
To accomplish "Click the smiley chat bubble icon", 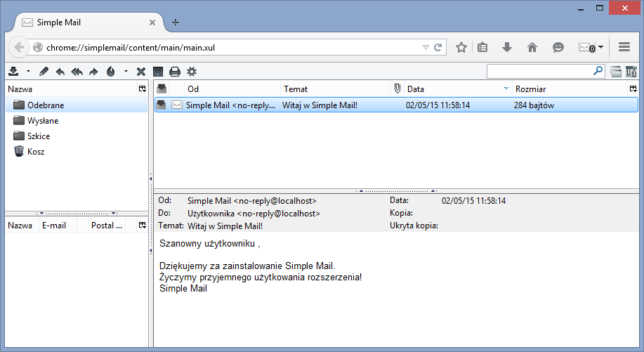I will pyautogui.click(x=558, y=48).
